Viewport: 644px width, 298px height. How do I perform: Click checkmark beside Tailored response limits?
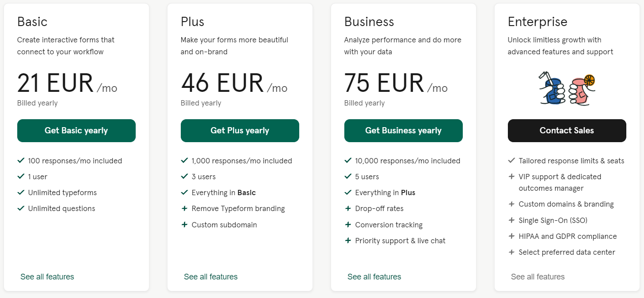(x=512, y=161)
